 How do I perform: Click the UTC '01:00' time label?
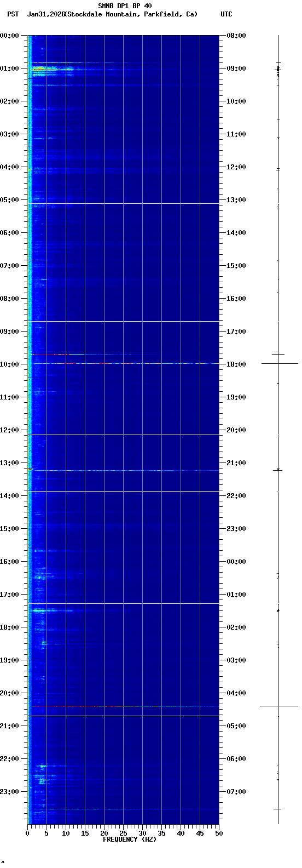point(236,595)
